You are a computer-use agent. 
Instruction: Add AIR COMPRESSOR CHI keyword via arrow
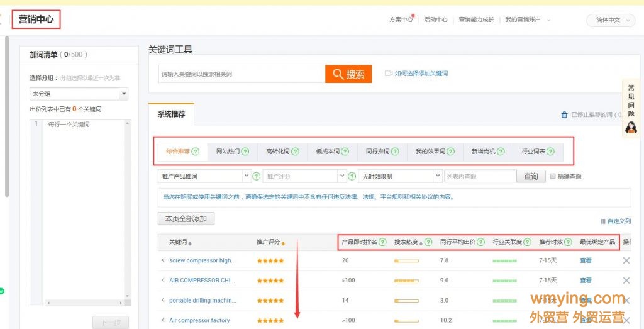[163, 280]
